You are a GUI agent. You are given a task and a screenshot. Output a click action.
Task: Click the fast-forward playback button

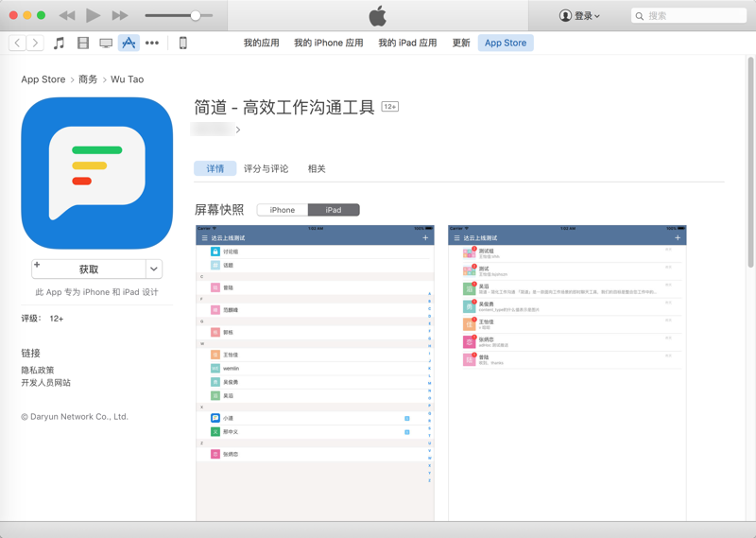coord(120,15)
